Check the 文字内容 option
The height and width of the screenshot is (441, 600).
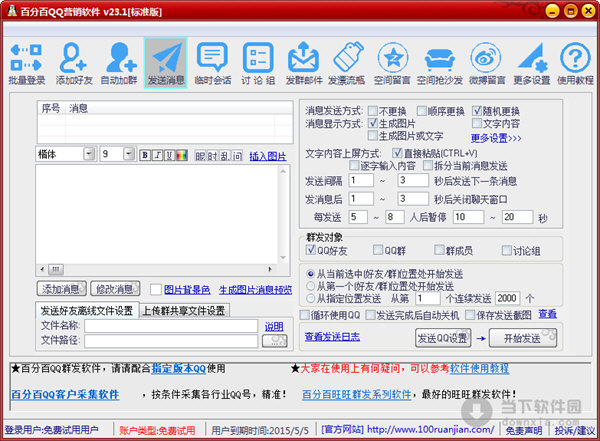(x=476, y=123)
